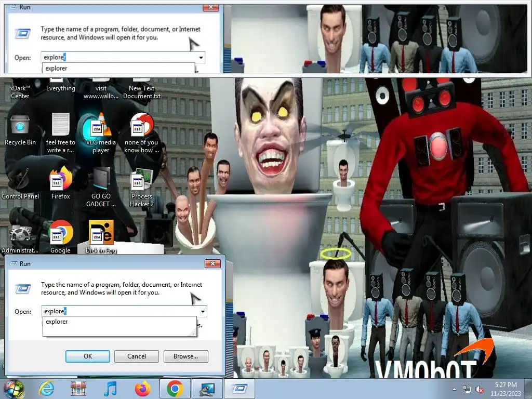The height and width of the screenshot is (399, 532).
Task: Expand the Open dropdown beside the OK button dialog
Action: tap(203, 311)
